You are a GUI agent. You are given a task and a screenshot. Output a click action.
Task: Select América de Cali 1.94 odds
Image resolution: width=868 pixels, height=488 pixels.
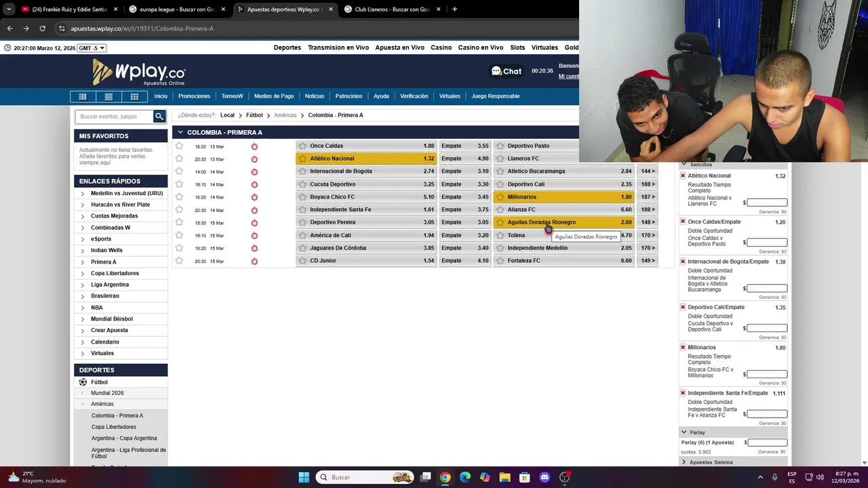coord(366,235)
